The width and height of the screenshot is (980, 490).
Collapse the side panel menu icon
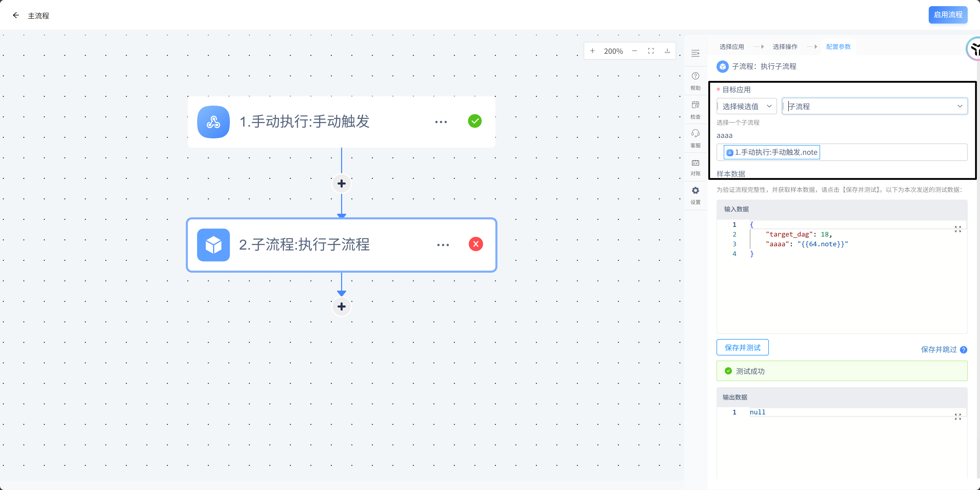point(695,53)
